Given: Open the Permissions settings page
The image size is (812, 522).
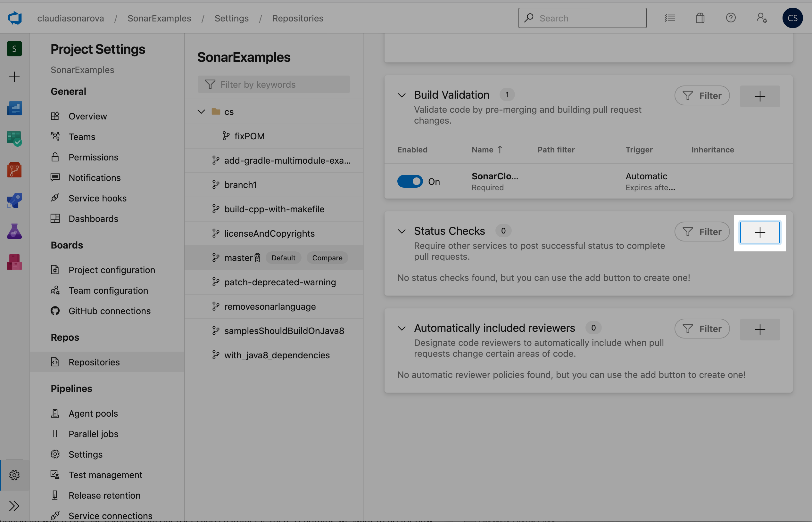Looking at the screenshot, I should coord(93,157).
